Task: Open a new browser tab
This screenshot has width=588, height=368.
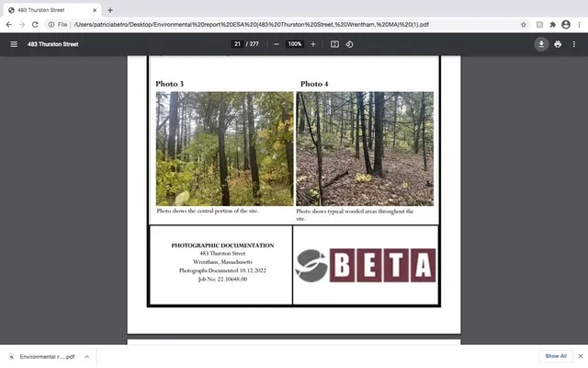Action: point(110,9)
